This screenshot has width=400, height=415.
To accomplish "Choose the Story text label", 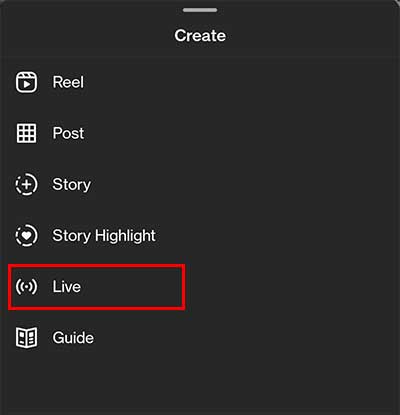I will coord(72,185).
